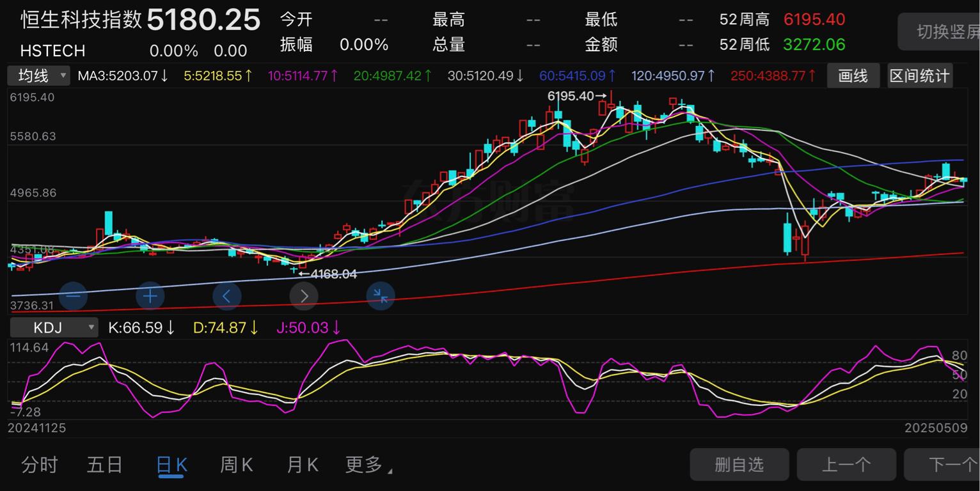The height and width of the screenshot is (491, 980).
Task: Click the yellow MA 5:5218.55 value
Action: (x=218, y=76)
